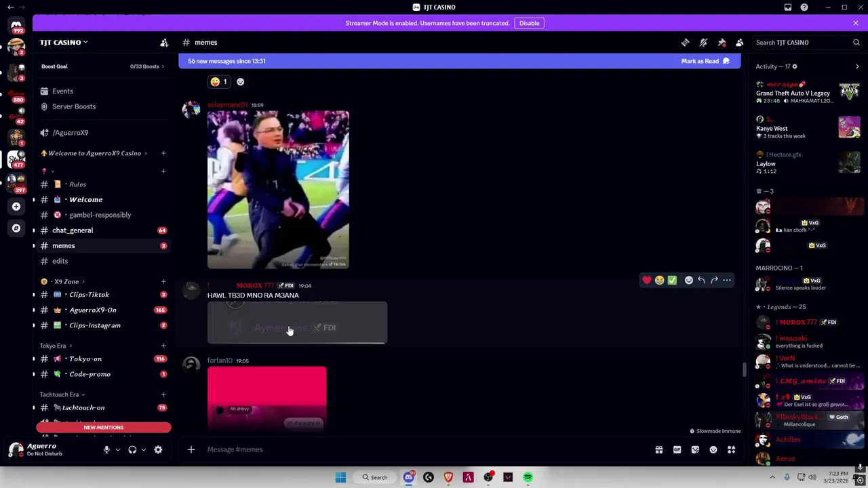The image size is (868, 488).
Task: Add reaction next to the emoji count
Action: [240, 81]
